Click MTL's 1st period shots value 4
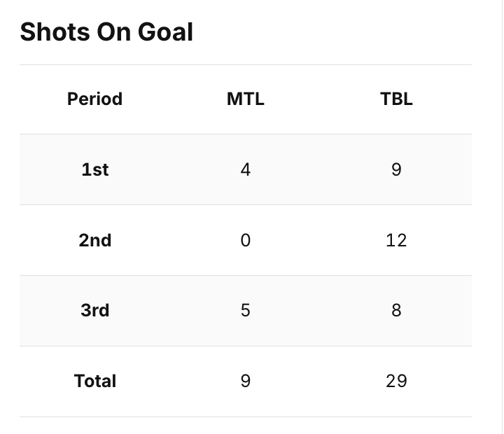Image resolution: width=504 pixels, height=434 pixels. [x=246, y=169]
